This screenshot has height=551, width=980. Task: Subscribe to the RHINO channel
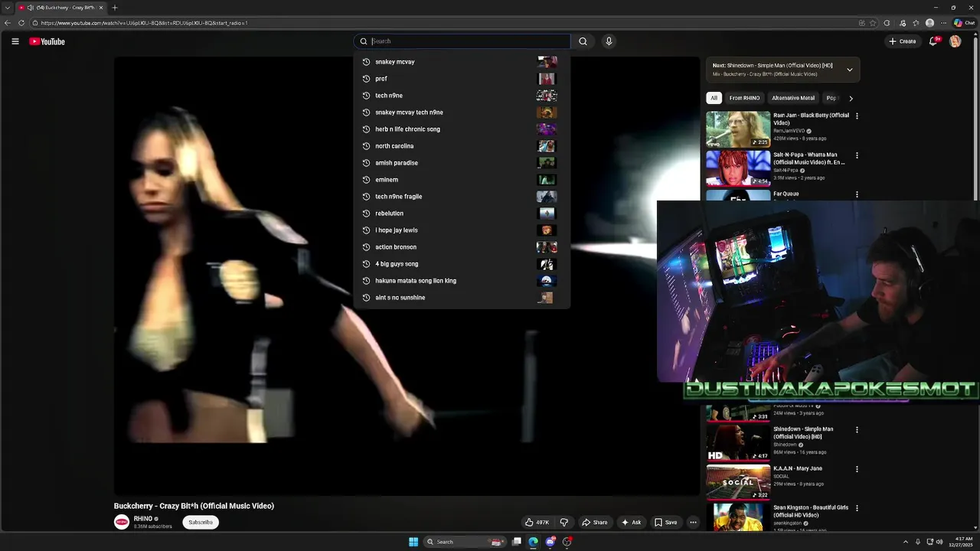click(201, 522)
